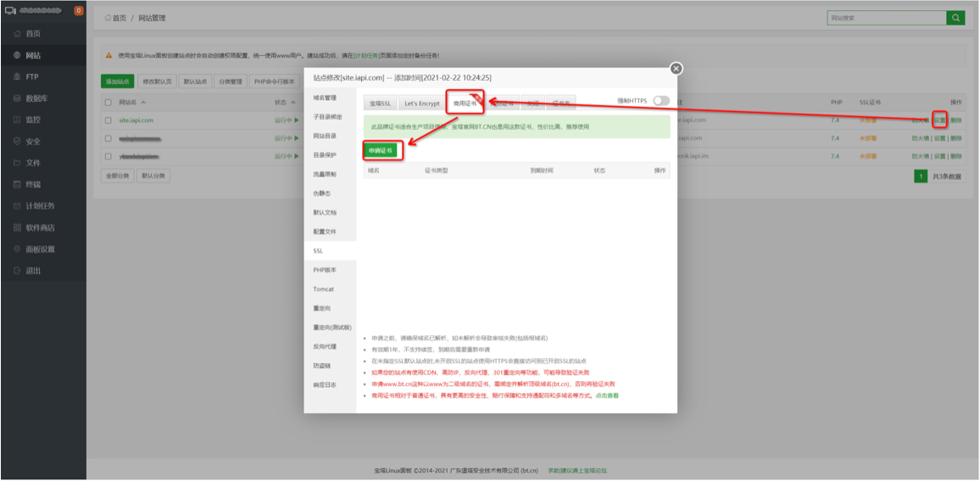This screenshot has height=481, width=980.
Task: Tick the select-all checkbox beside 网站名
Action: [x=108, y=103]
